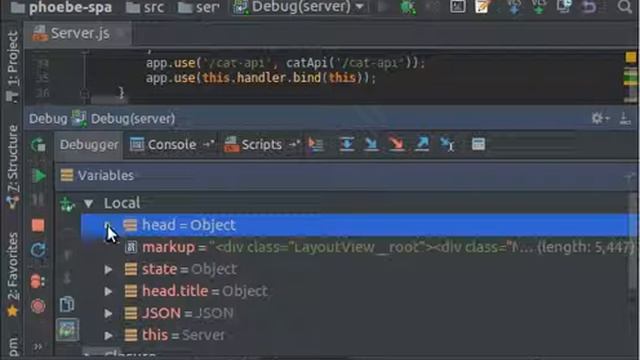Image resolution: width=640 pixels, height=360 pixels.
Task: Click the ser breadcrumb folder
Action: click(x=199, y=7)
